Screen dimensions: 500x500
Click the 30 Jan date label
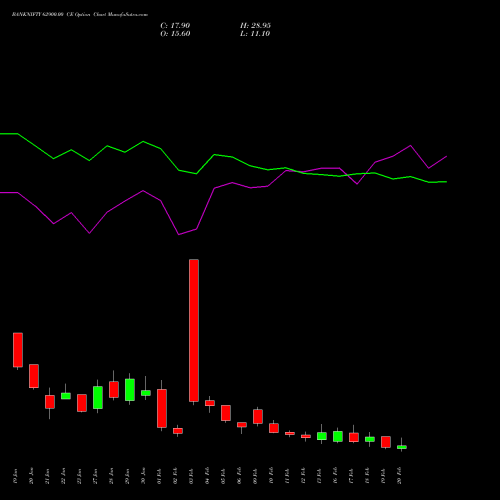[x=143, y=476]
